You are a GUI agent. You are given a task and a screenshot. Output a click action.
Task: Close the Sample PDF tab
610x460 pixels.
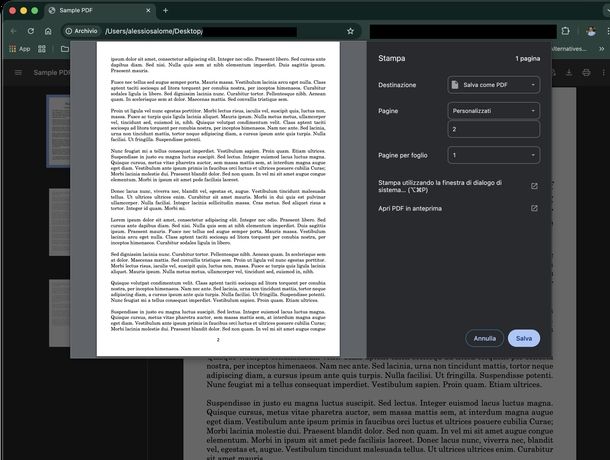click(148, 11)
